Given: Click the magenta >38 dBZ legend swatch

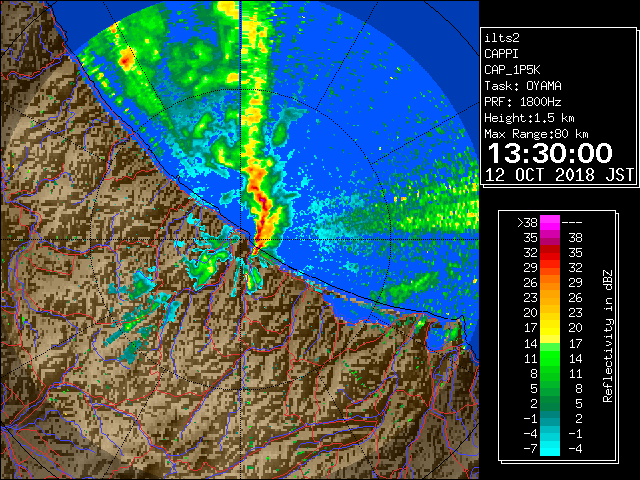Looking at the screenshot, I should click(x=550, y=222).
